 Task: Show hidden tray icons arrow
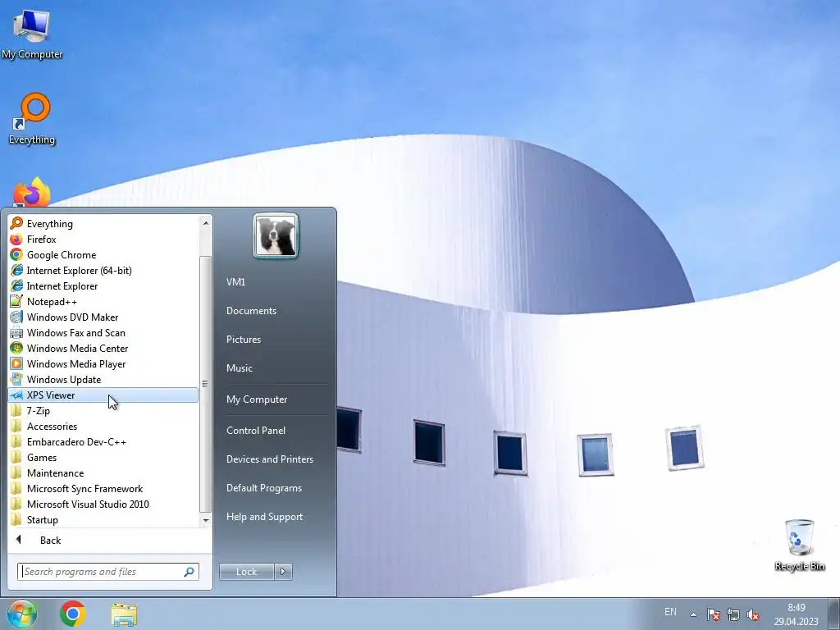pyautogui.click(x=693, y=614)
